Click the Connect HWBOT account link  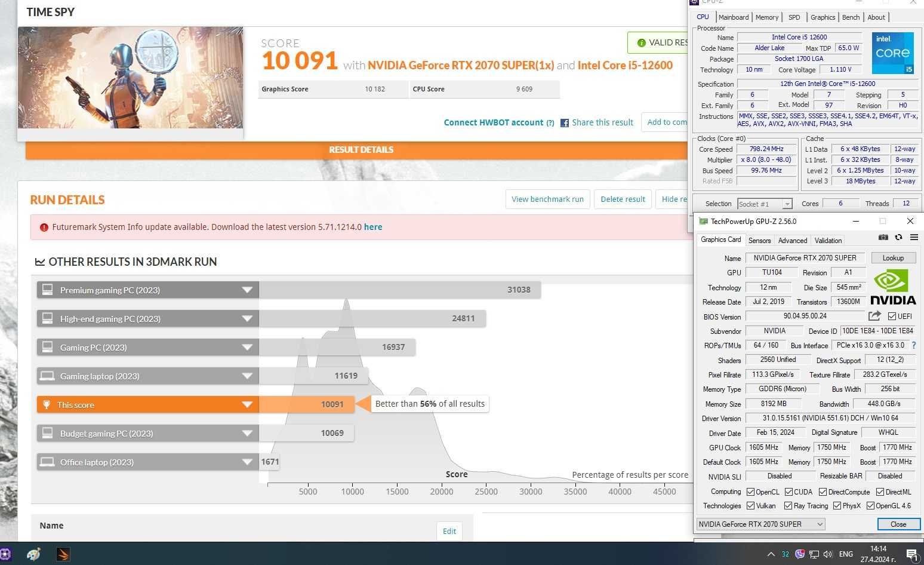(494, 123)
